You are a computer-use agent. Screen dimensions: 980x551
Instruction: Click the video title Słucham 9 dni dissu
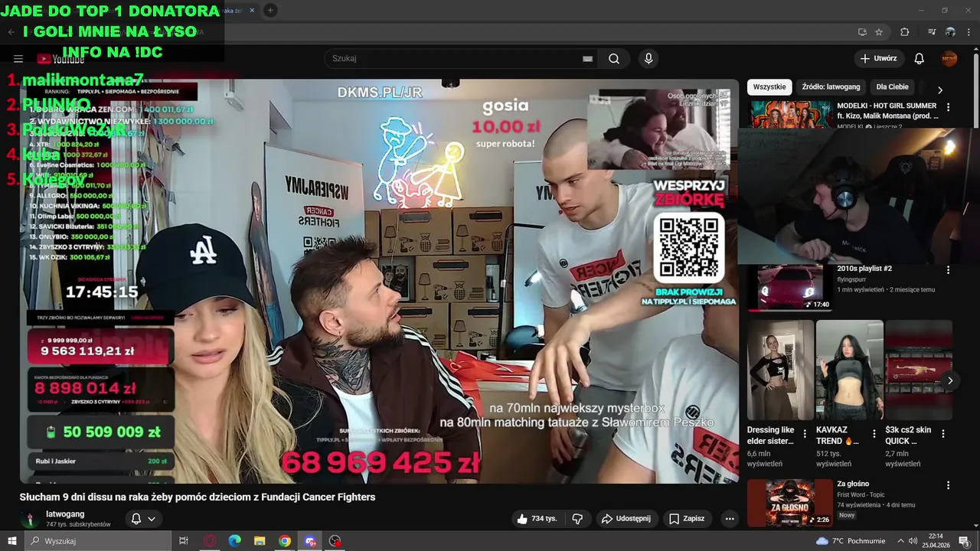198,497
